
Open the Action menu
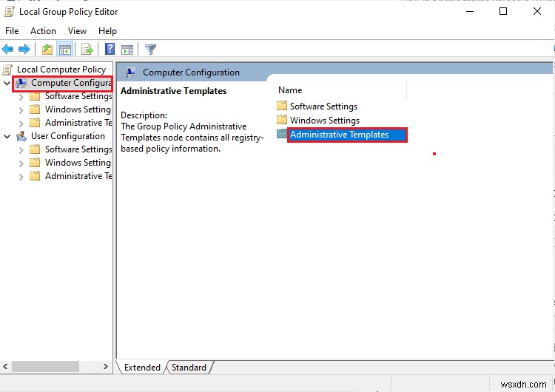click(43, 31)
